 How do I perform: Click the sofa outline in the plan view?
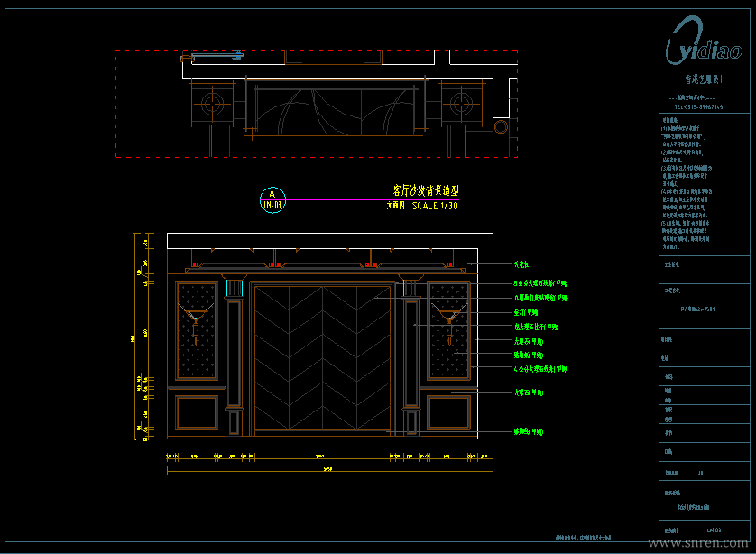point(335,110)
